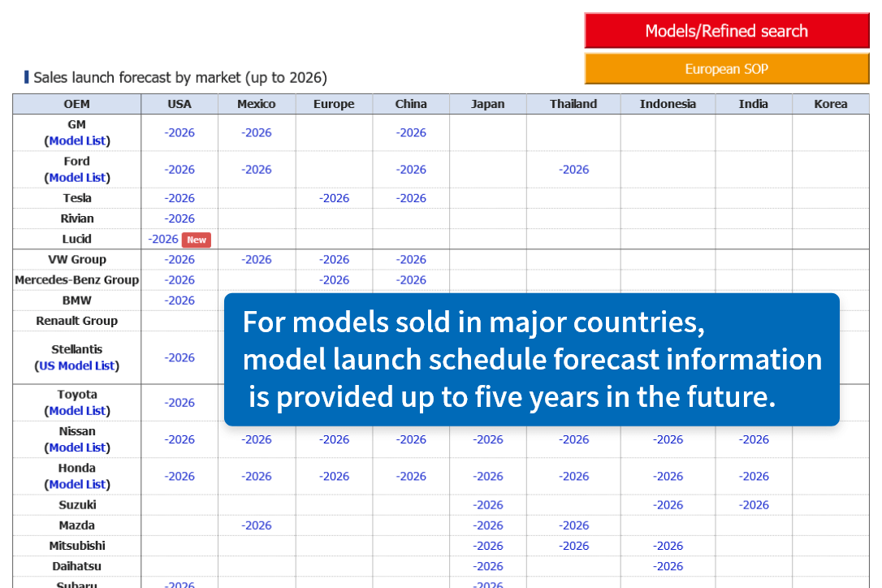
Task: Open Ford's Model List link
Action: coord(77,177)
